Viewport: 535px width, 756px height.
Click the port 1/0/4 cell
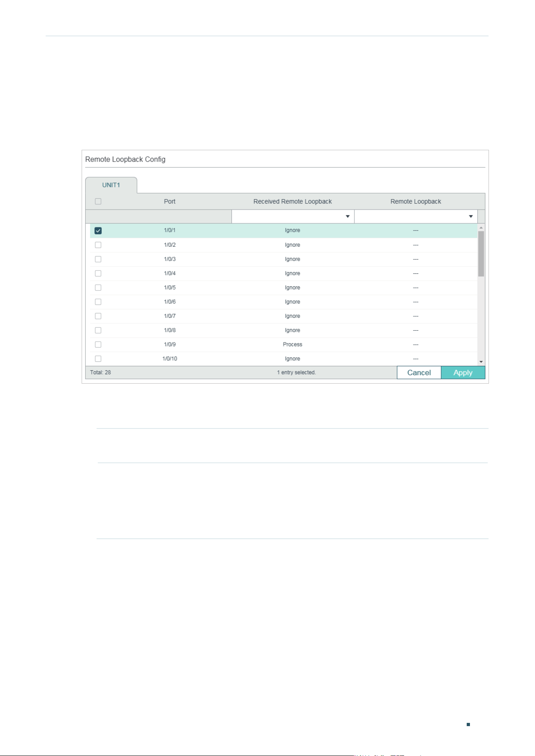pyautogui.click(x=170, y=273)
